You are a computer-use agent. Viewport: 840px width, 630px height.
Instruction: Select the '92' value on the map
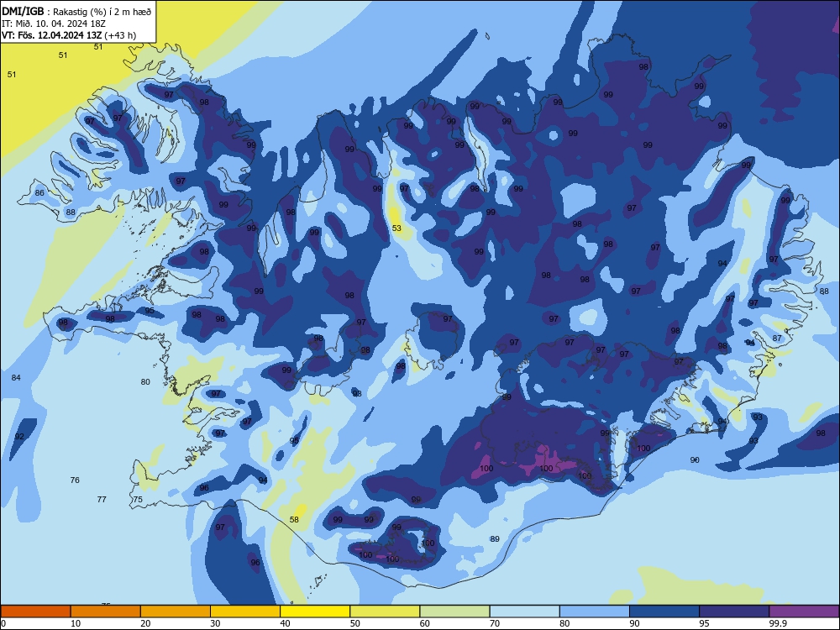point(19,437)
